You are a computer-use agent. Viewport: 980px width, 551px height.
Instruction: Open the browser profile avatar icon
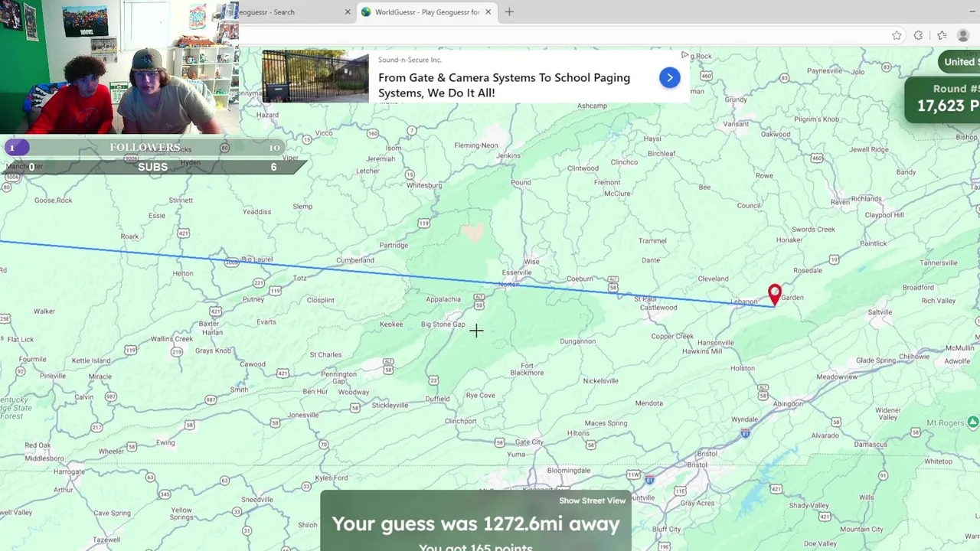pos(963,35)
